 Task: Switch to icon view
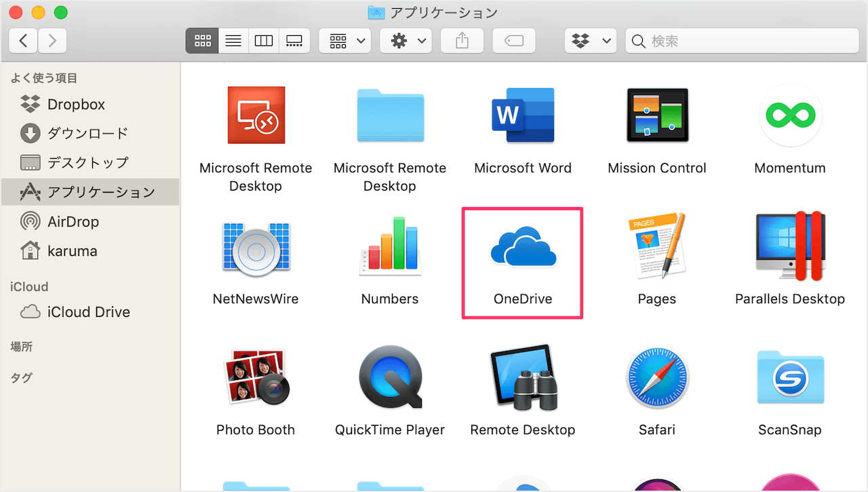pos(202,41)
